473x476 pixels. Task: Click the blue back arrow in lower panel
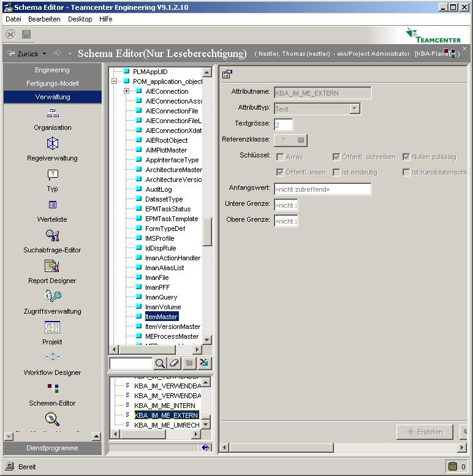click(205, 447)
